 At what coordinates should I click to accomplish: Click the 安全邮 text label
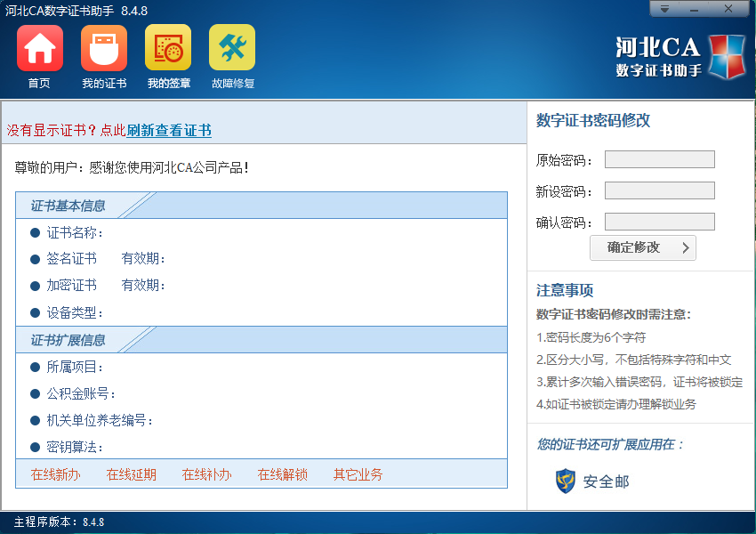click(x=606, y=481)
